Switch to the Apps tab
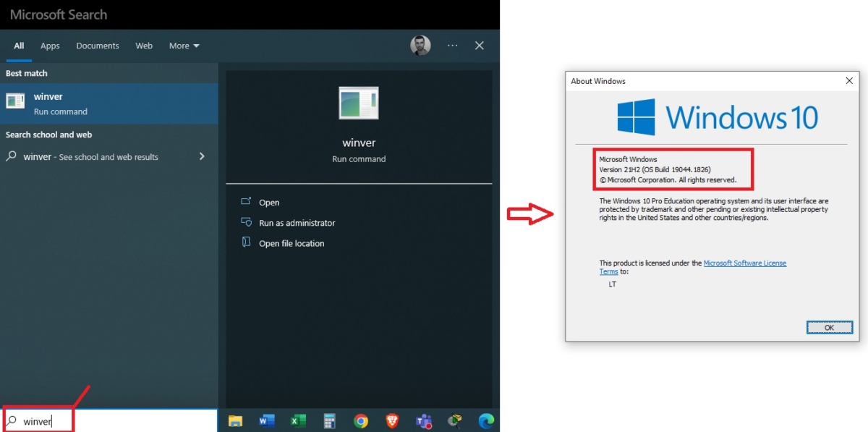 [50, 46]
